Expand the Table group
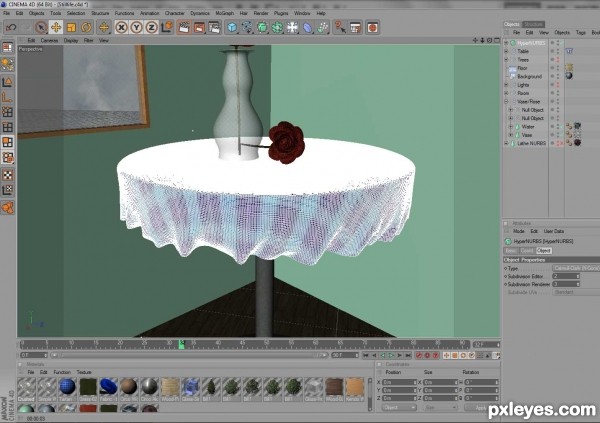The image size is (600, 423). (506, 51)
